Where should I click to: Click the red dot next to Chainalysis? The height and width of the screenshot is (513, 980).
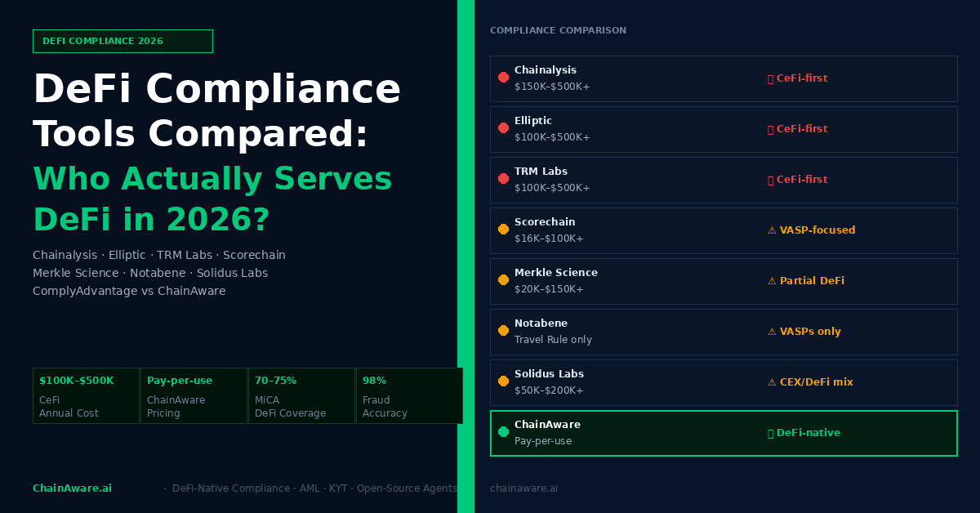[x=503, y=78]
